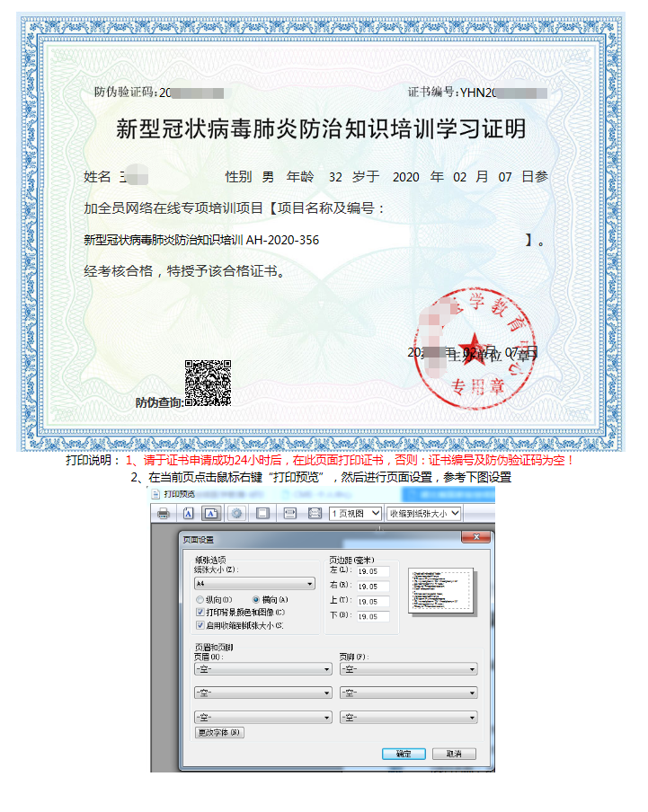Image resolution: width=648 pixels, height=812 pixels.
Task: Click the 下 margin input field
Action: coord(373,616)
